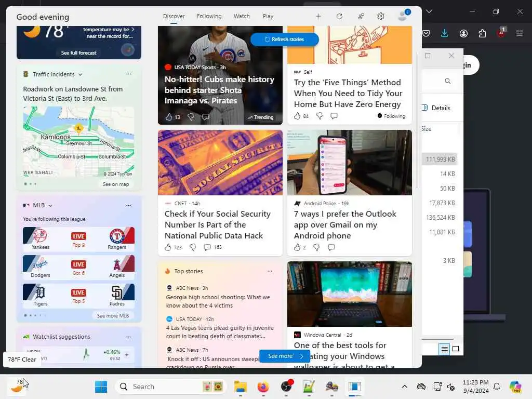Open Top stories more options
This screenshot has height=399, width=532.
(270, 271)
